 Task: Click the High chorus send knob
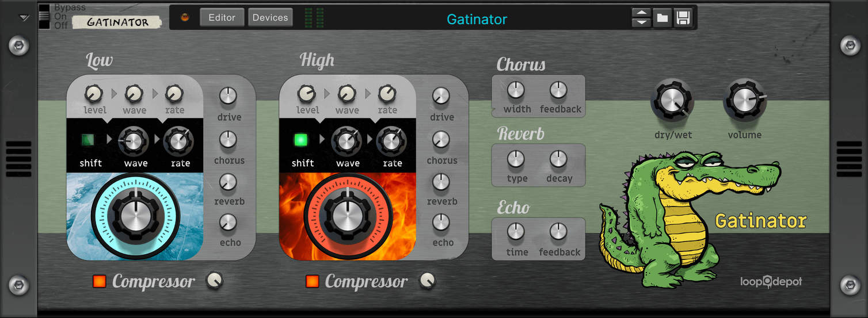[441, 139]
